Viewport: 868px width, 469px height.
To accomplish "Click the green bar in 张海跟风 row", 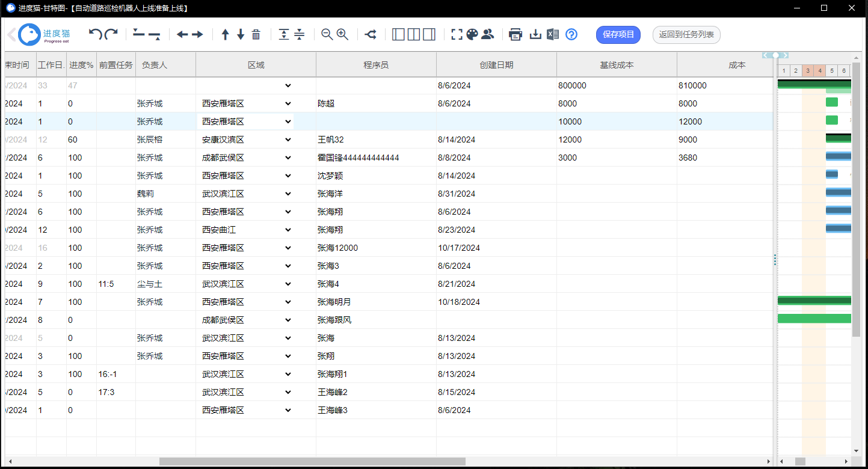I will (814, 318).
